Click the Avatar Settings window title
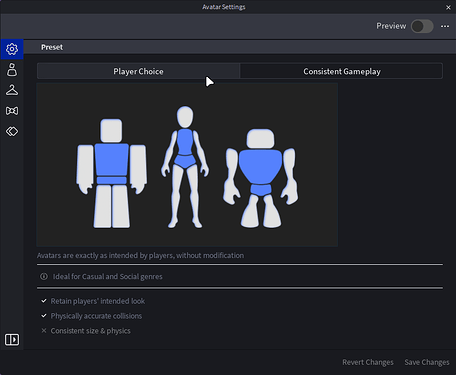This screenshot has width=456, height=375. click(224, 7)
